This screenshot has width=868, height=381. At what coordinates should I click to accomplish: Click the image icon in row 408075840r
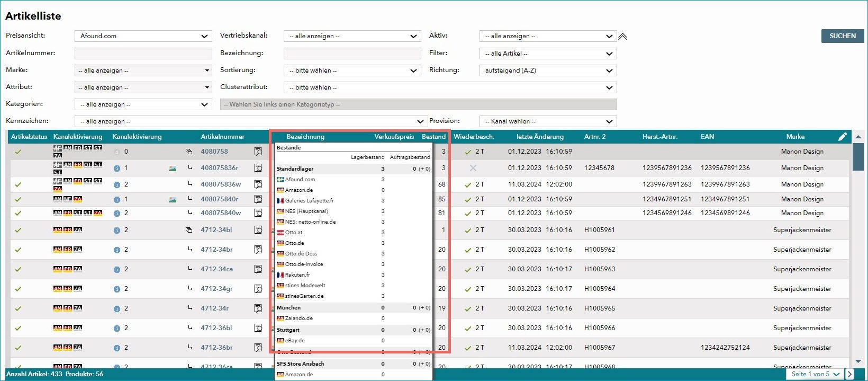173,200
